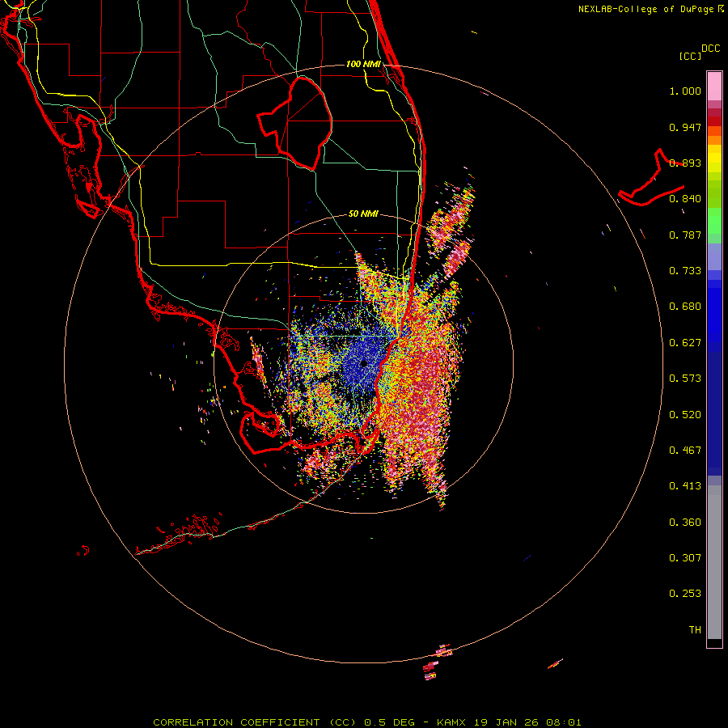Click the 1.000 color scale value
Viewport: 728px width, 728px height.
[x=685, y=91]
